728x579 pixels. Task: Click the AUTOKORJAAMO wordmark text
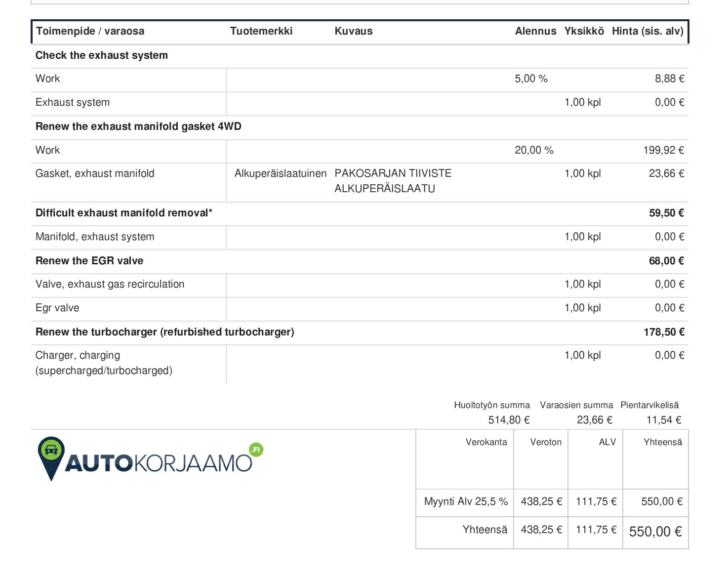(x=159, y=463)
